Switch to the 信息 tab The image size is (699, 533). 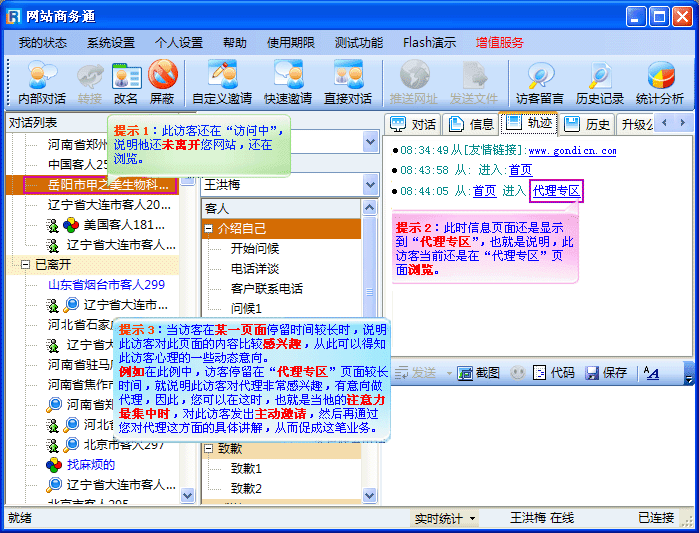[471, 125]
